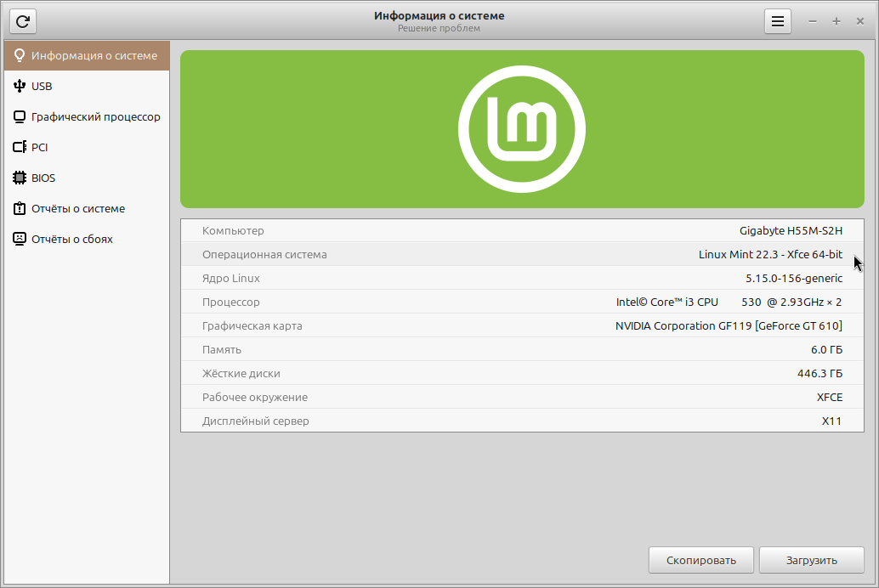Viewport: 879px width, 588px height.
Task: Click the refresh icon in the header bar
Action: pos(22,21)
